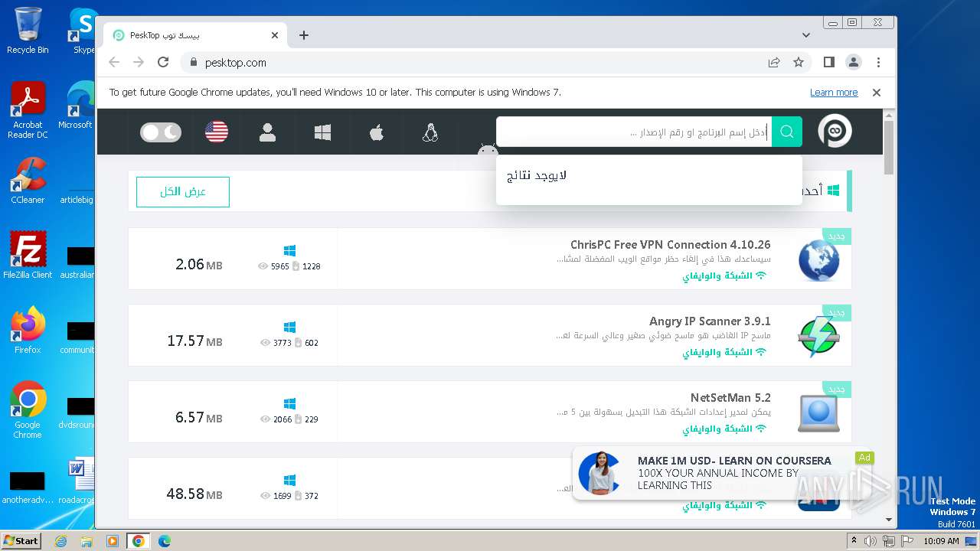Viewport: 980px width, 551px height.
Task: Toggle the Chrome side panel icon
Action: (829, 63)
